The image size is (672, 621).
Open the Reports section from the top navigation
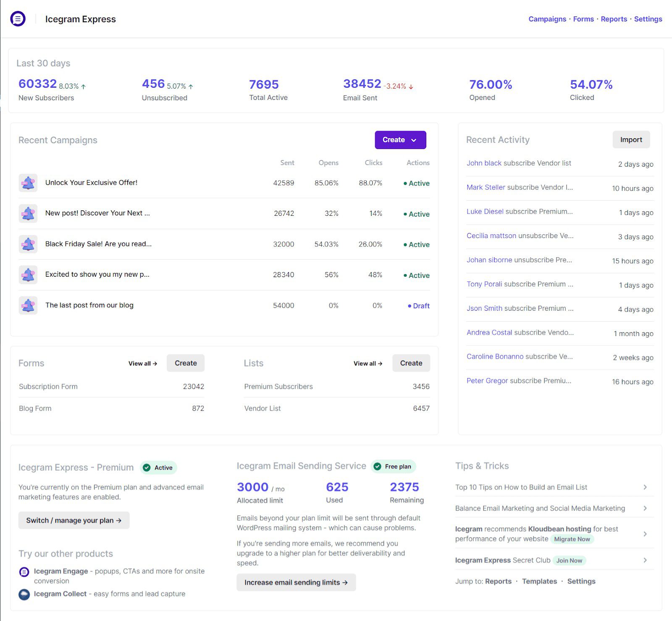(x=614, y=19)
